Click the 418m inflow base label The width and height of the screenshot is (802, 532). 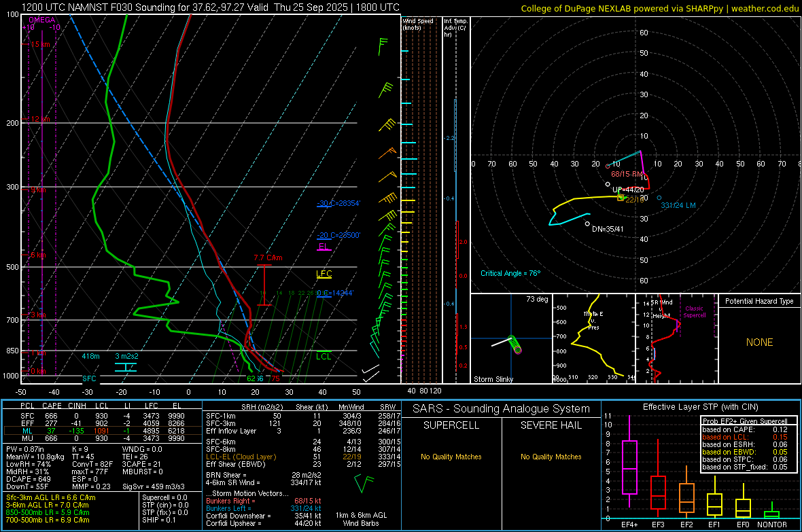[90, 356]
